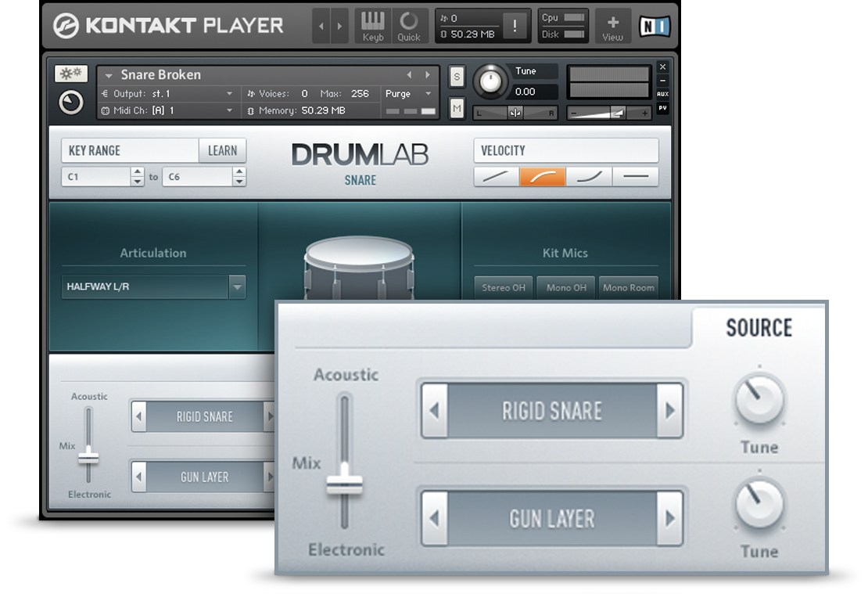
Task: Previous sample arrow left of enlarged RIGID SNARE
Action: click(x=435, y=411)
